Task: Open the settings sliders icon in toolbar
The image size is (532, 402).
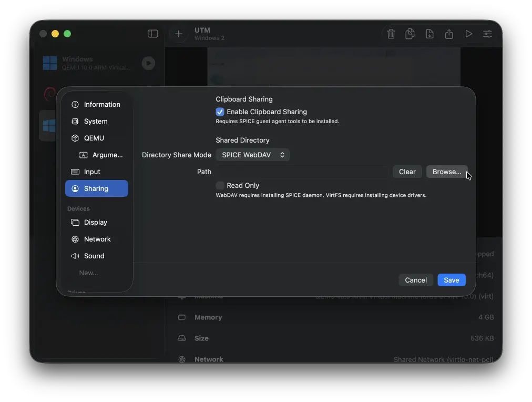Action: pyautogui.click(x=487, y=34)
